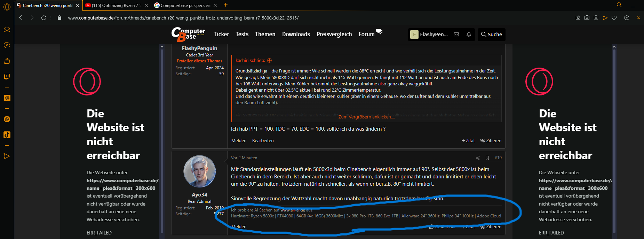The image size is (644, 239).
Task: Open Ayo34's avatar picture
Action: 200,171
